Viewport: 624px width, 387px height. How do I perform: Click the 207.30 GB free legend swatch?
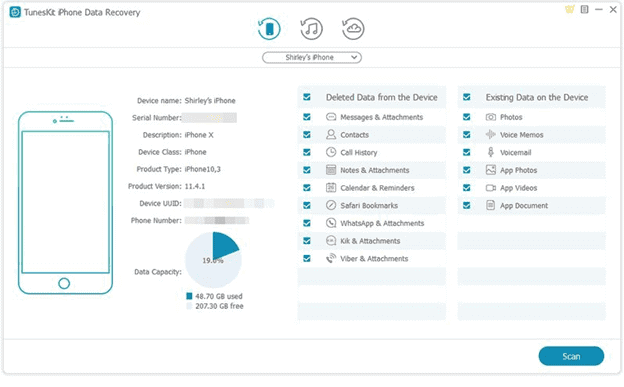(x=189, y=306)
